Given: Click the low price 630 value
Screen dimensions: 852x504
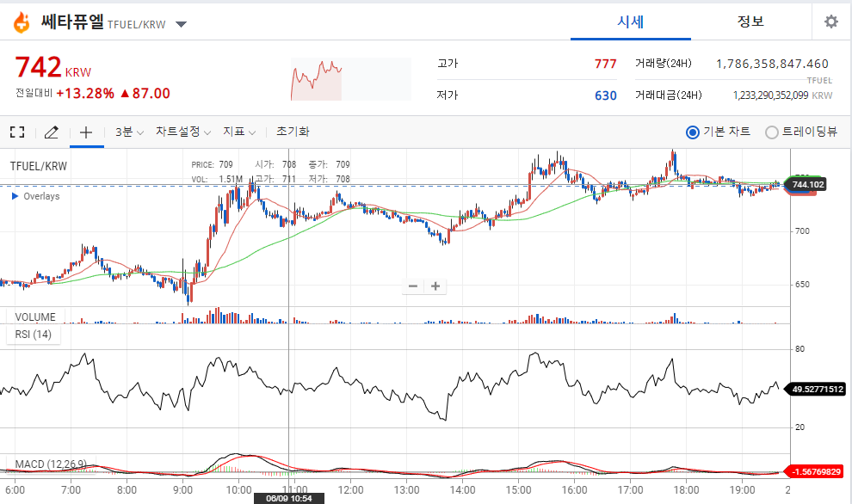Looking at the screenshot, I should (x=605, y=95).
